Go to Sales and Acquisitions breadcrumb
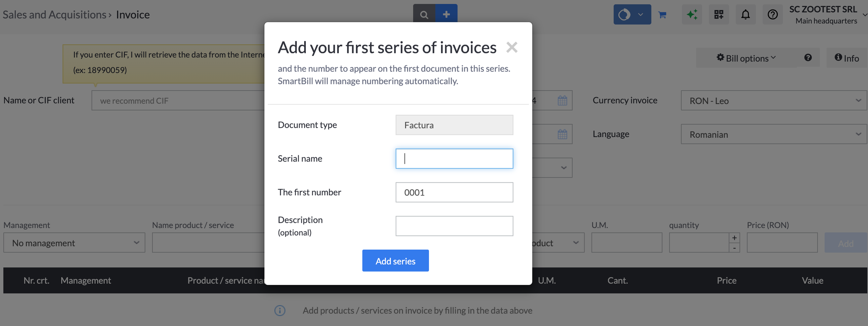The height and width of the screenshot is (326, 868). tap(54, 14)
